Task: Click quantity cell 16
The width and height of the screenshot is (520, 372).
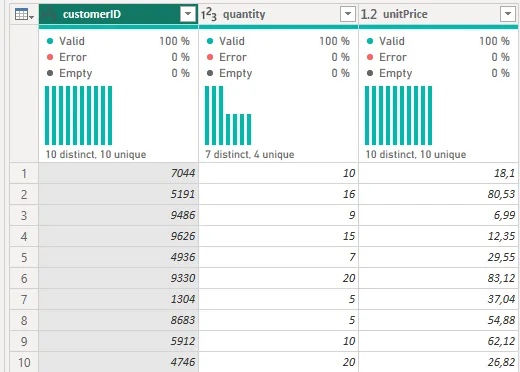Action: click(x=278, y=194)
